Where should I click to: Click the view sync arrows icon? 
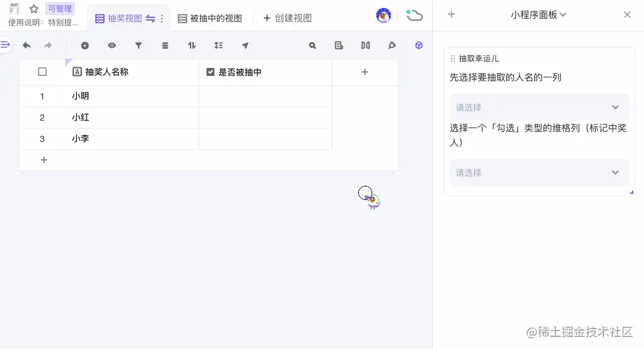pyautogui.click(x=151, y=19)
